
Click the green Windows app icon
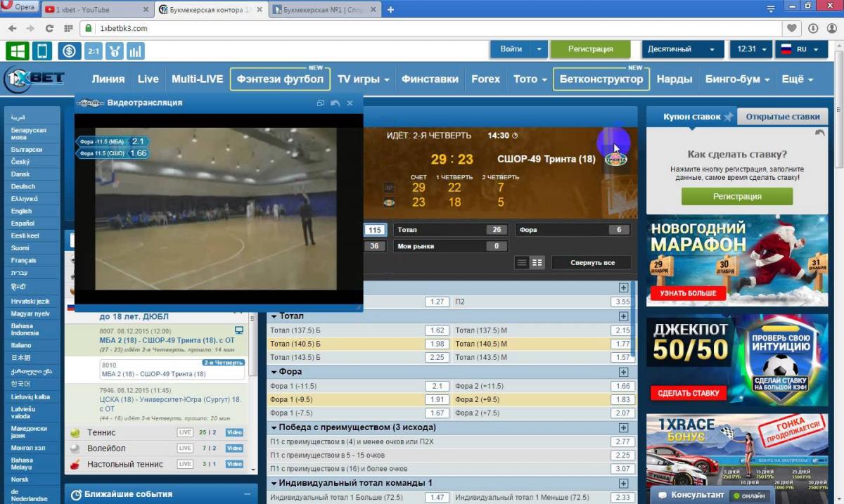point(17,51)
